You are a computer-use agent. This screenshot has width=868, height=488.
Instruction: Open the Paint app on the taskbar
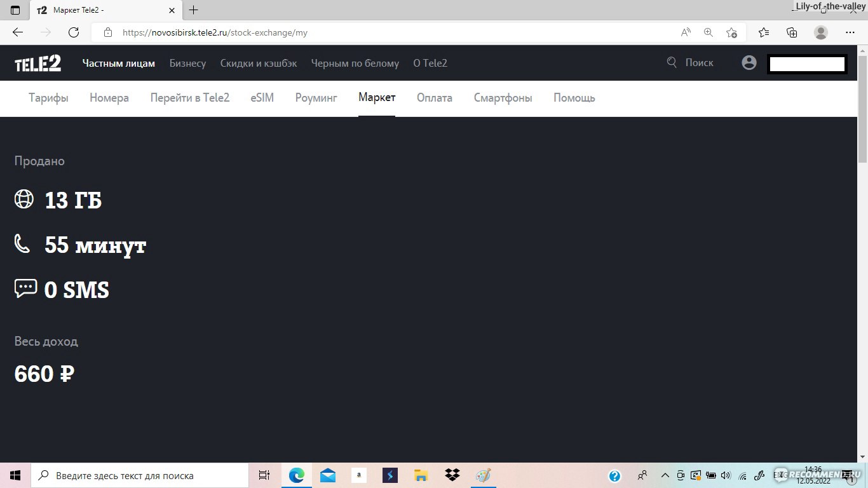click(x=484, y=475)
